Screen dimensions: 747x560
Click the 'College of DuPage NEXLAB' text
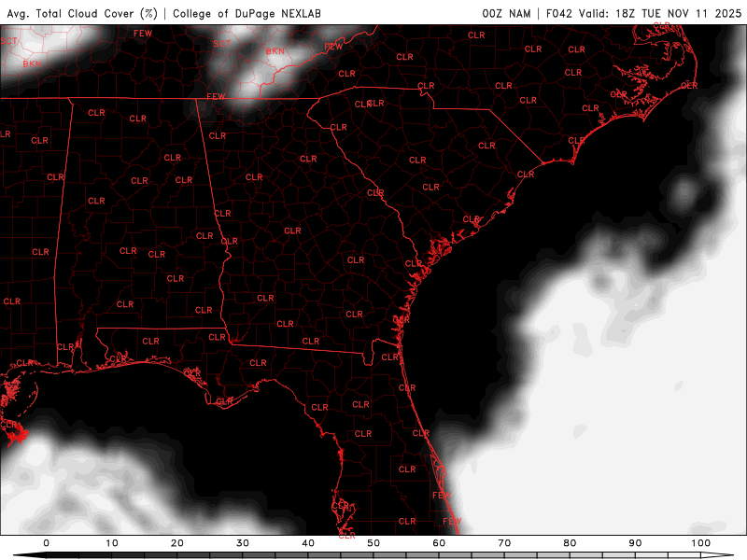(247, 14)
